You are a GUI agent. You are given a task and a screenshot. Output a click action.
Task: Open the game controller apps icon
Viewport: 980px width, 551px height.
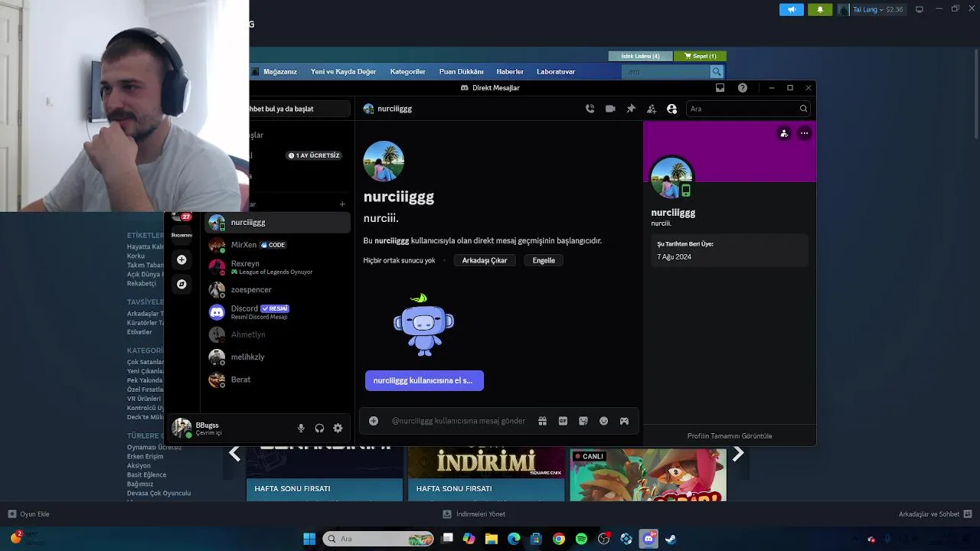point(624,421)
